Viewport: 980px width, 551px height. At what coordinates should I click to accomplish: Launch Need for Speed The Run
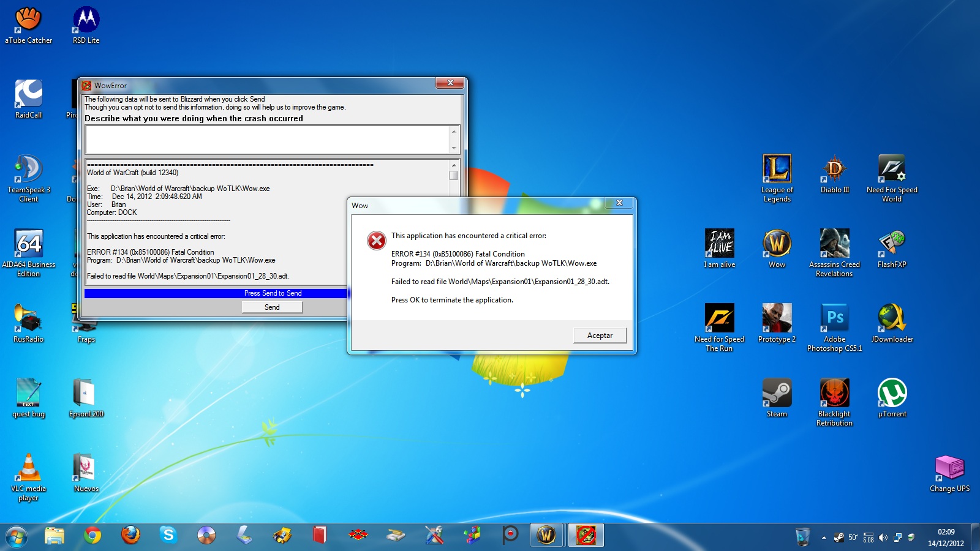coord(719,328)
